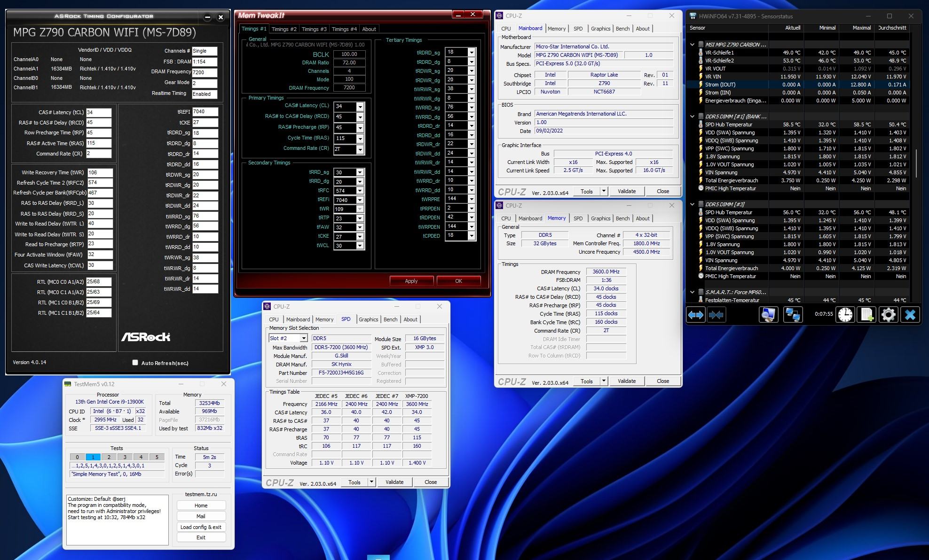Viewport: 929px width, 560px height.
Task: Click the thermometer icon beside SPD Hub Temperatur under DDR5 DIMM [#3]
Action: tap(701, 212)
